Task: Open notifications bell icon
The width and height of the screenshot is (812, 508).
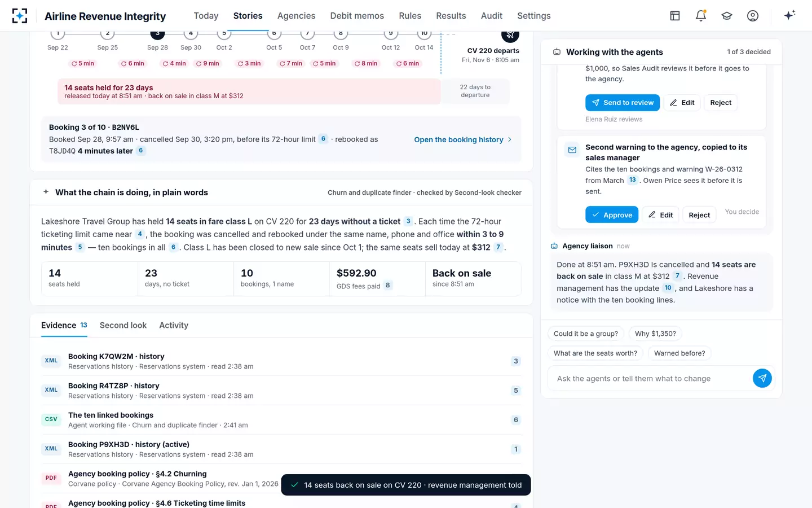Action: pos(701,16)
